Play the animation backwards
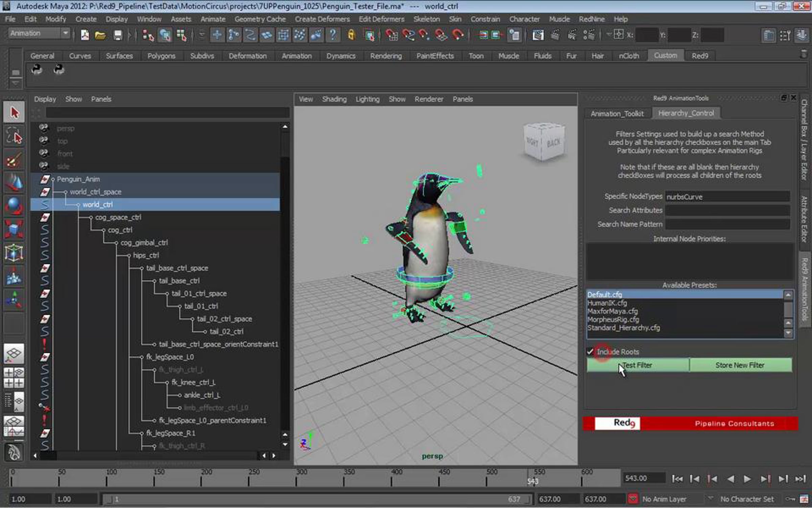 pyautogui.click(x=730, y=479)
